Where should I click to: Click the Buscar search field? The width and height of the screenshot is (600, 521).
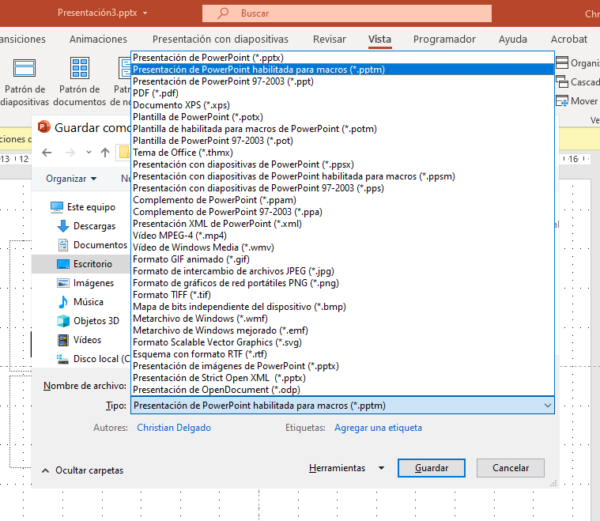tap(347, 13)
